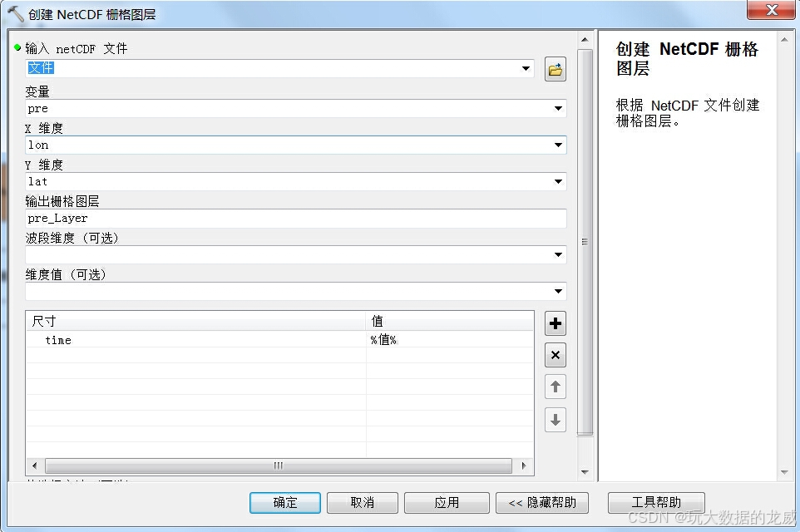Screen dimensions: 800x532
Task: Click the pre_Layer output name field
Action: pos(249,218)
